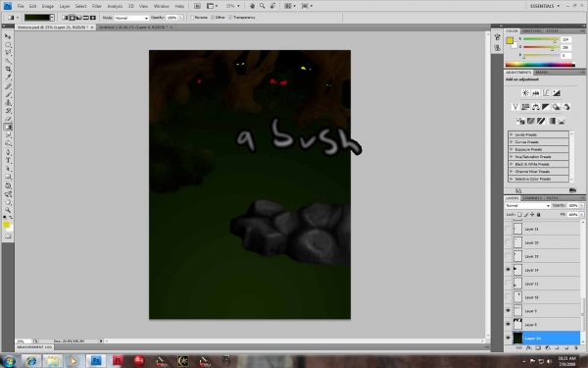Open the Essentials workspace switcher

point(545,6)
